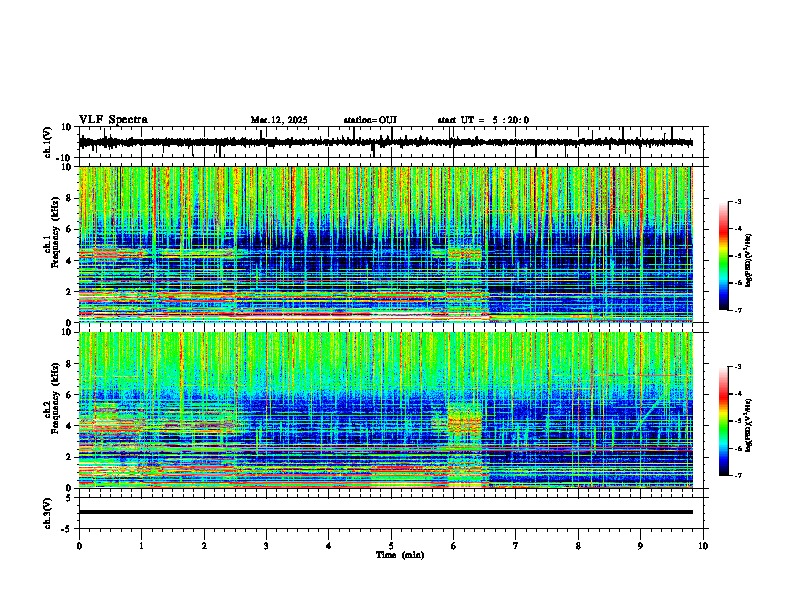Click the '-7' label on ch.2 color bar
This screenshot has height=612, width=792.
pos(737,475)
